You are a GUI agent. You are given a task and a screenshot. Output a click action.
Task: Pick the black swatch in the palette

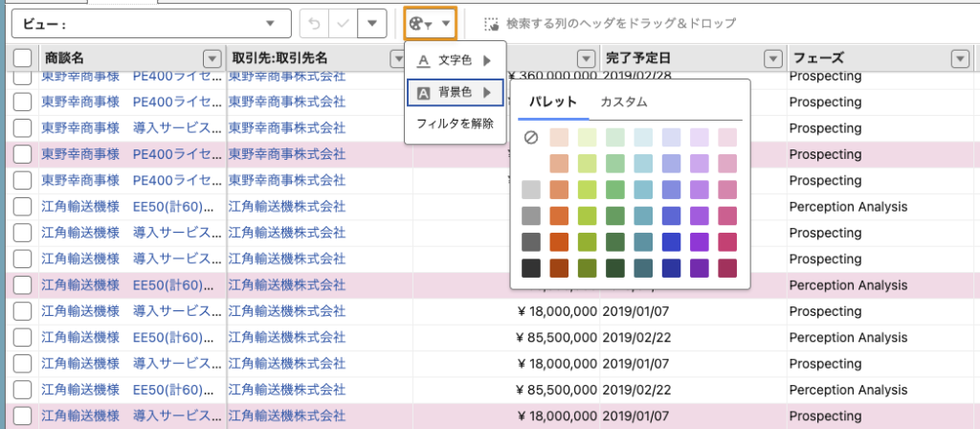tap(531, 268)
